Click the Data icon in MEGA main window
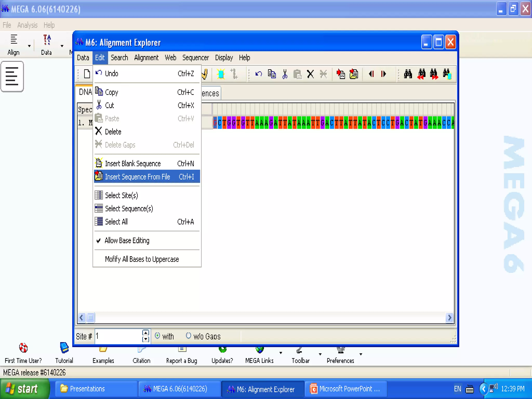 click(x=46, y=45)
